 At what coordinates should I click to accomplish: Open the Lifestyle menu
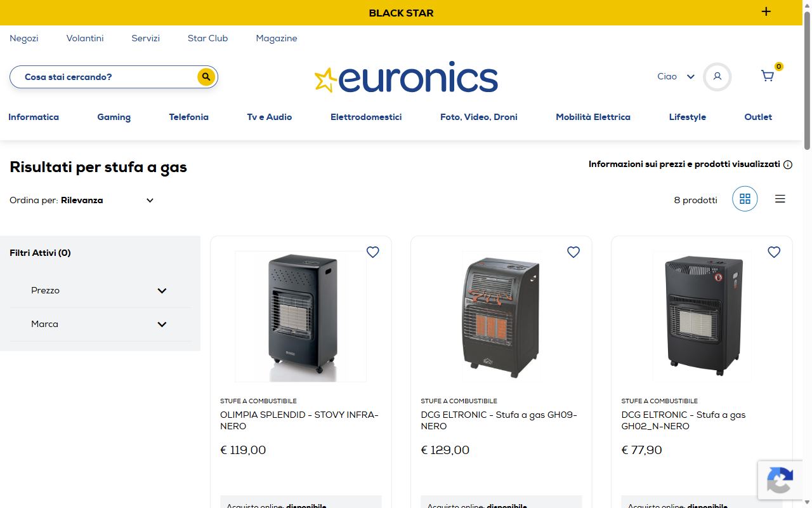(x=688, y=117)
